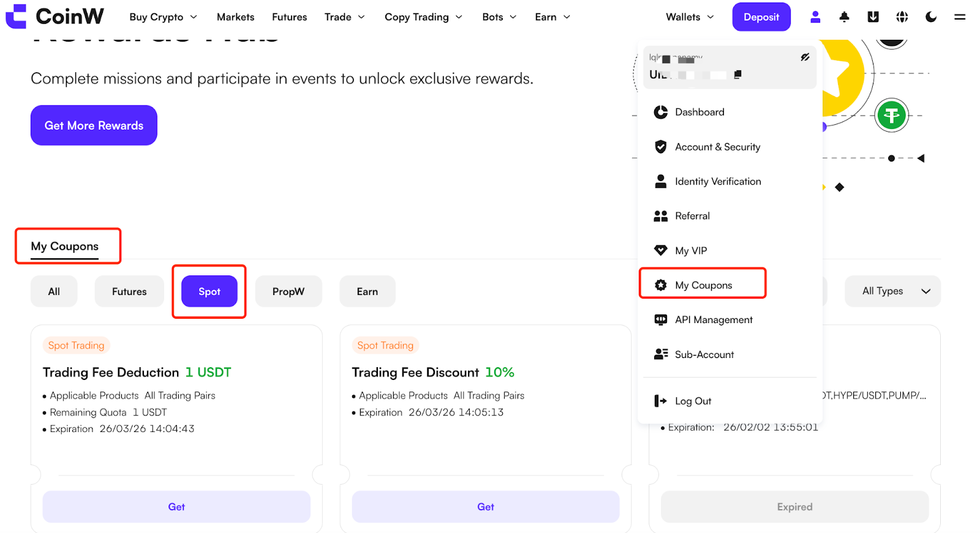Click the Spot Trading tag on the Fee Deduction card

point(76,345)
